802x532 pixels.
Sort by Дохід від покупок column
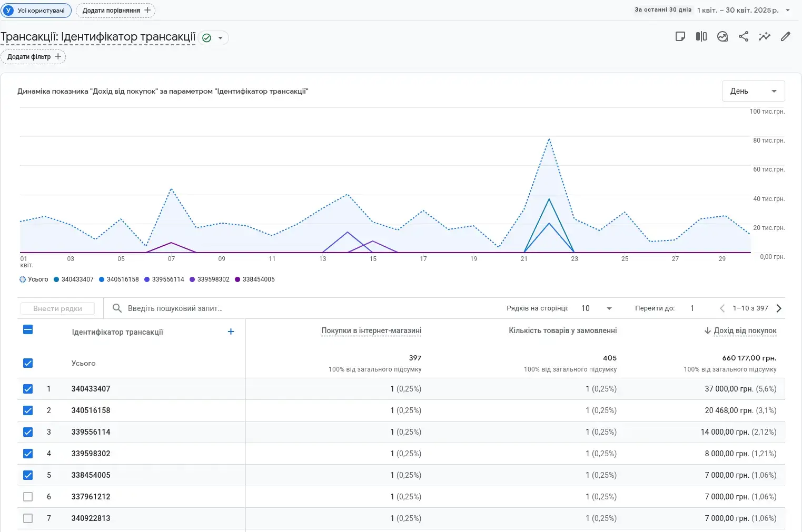(x=745, y=330)
